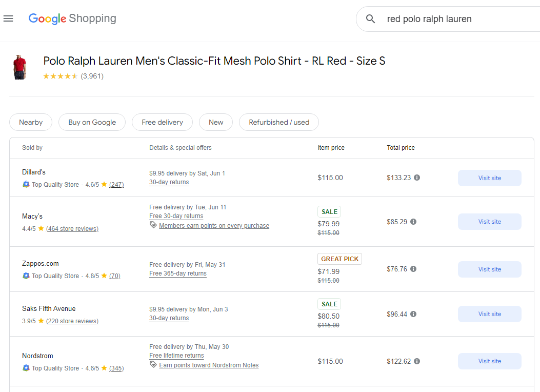Click info icon next to $85.29 total
The width and height of the screenshot is (540, 392).
(413, 222)
